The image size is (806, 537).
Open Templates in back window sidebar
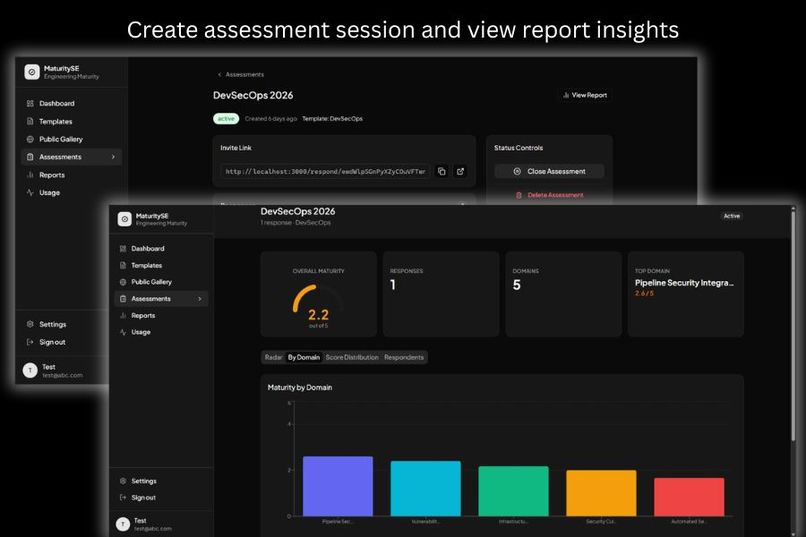coord(72,121)
